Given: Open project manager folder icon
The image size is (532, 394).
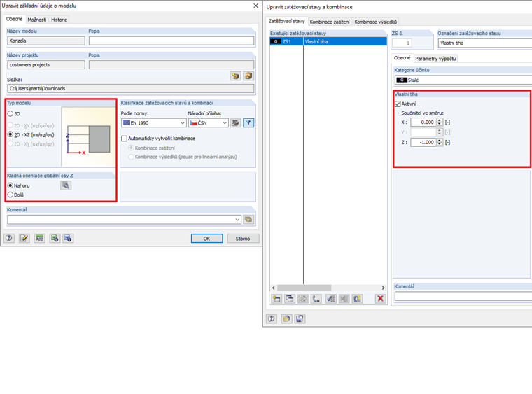Looking at the screenshot, I should tap(235, 76).
